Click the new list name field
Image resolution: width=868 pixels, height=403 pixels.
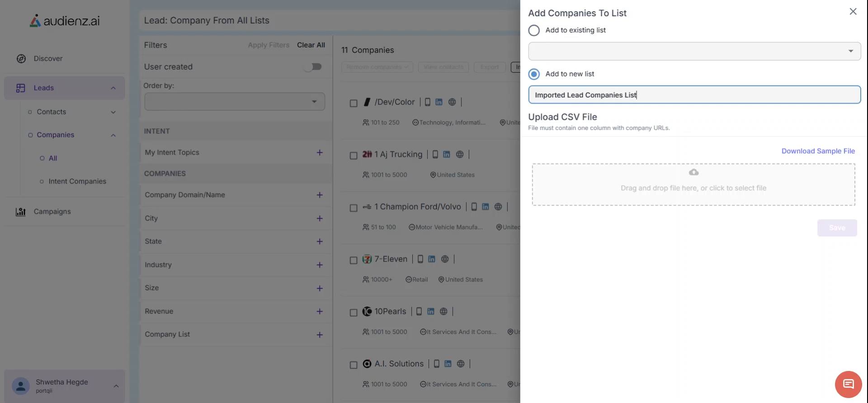(694, 95)
